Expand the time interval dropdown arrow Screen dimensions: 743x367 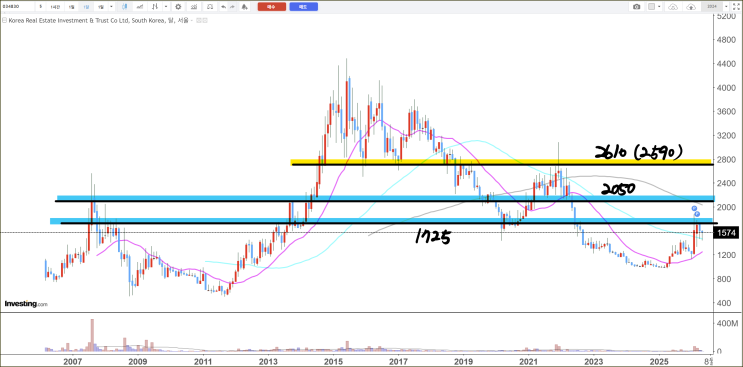pos(111,7)
